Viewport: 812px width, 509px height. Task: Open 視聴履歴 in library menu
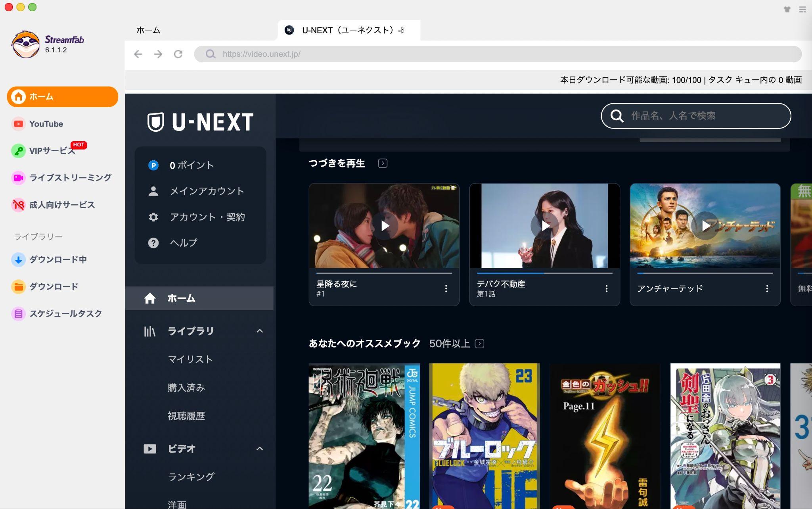[186, 416]
